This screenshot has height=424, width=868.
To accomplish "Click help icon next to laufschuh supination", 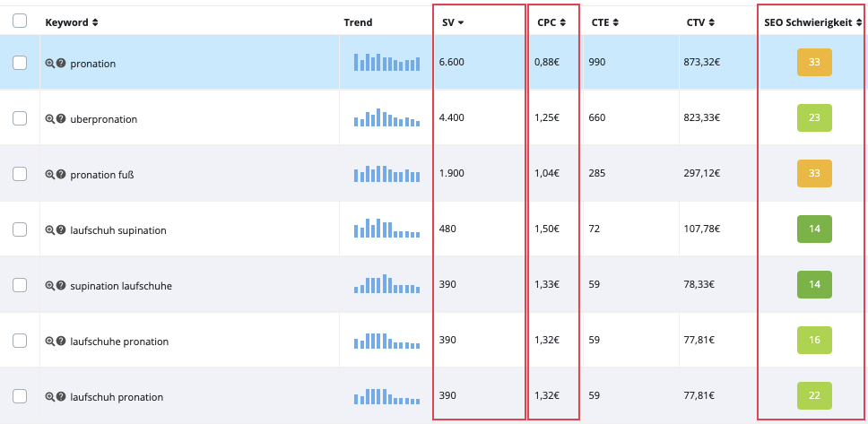I will click(x=61, y=230).
